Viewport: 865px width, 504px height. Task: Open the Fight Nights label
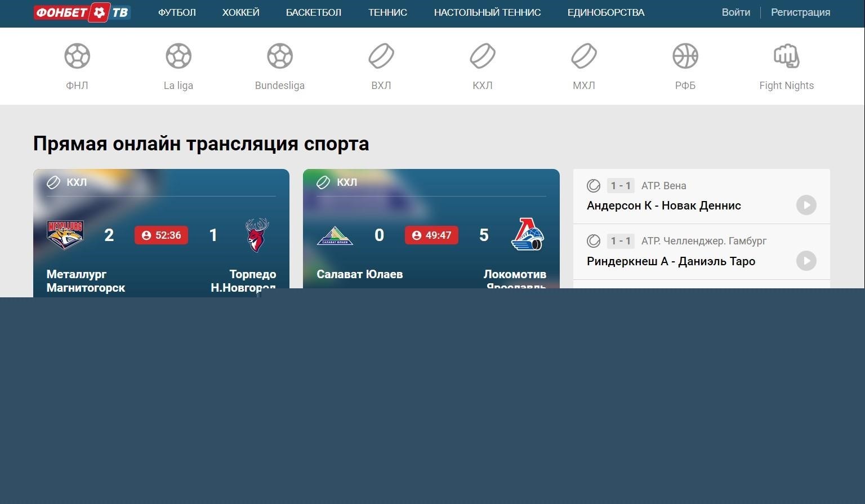click(787, 86)
